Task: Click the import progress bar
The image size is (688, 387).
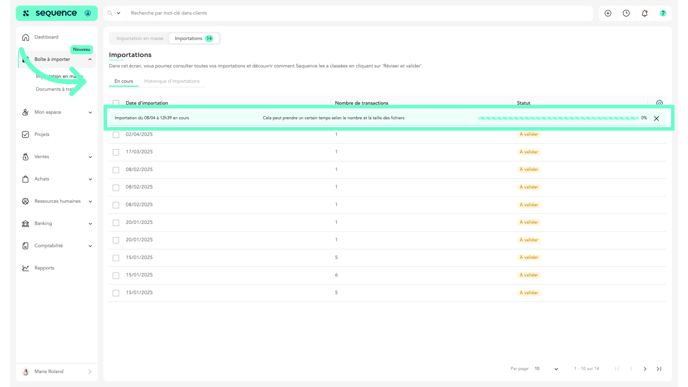Action: tap(558, 118)
